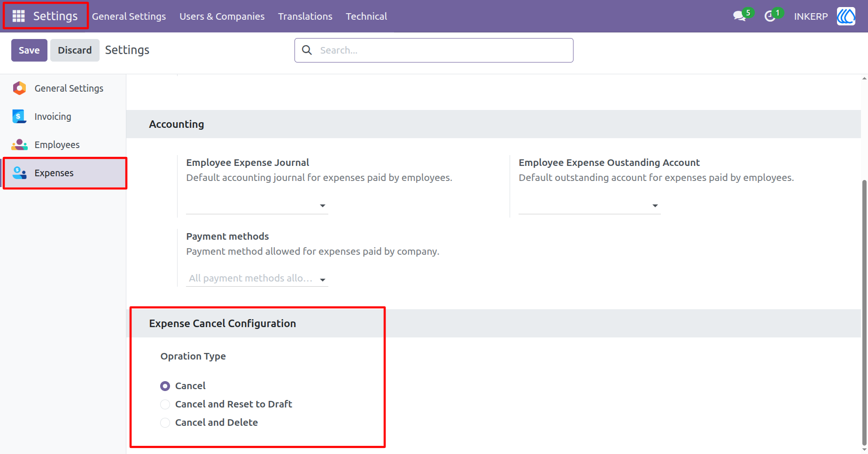The image size is (868, 454).
Task: Open Users & Companies menu
Action: 222,16
